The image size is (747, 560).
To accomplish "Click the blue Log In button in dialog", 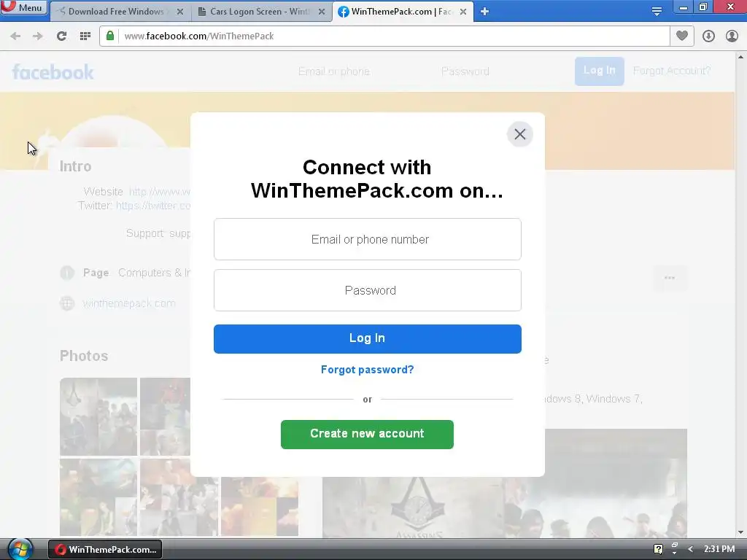I will [368, 338].
